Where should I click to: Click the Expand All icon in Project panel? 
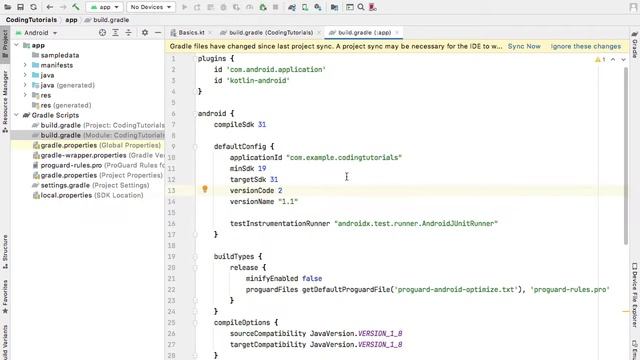(x=116, y=33)
